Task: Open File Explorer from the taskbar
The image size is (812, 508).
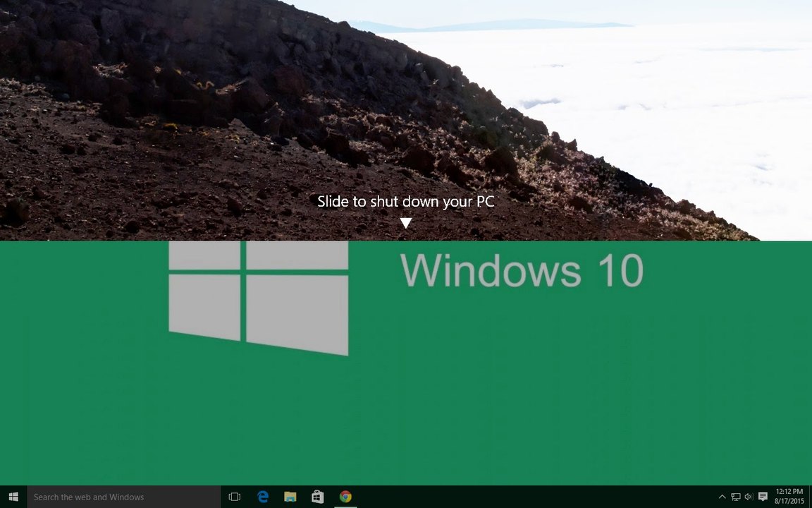Action: (x=290, y=497)
